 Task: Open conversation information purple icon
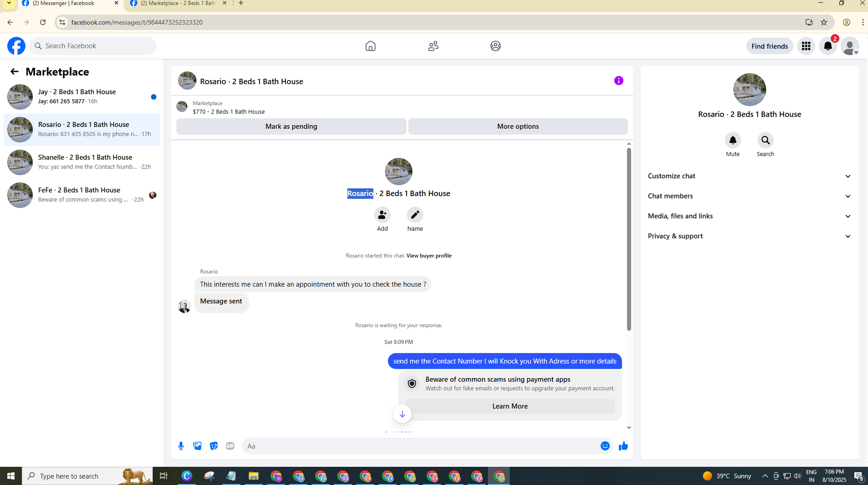tap(619, 81)
